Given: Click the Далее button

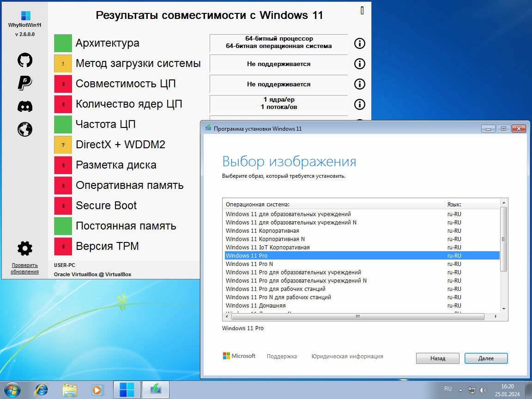Looking at the screenshot, I should (x=486, y=358).
